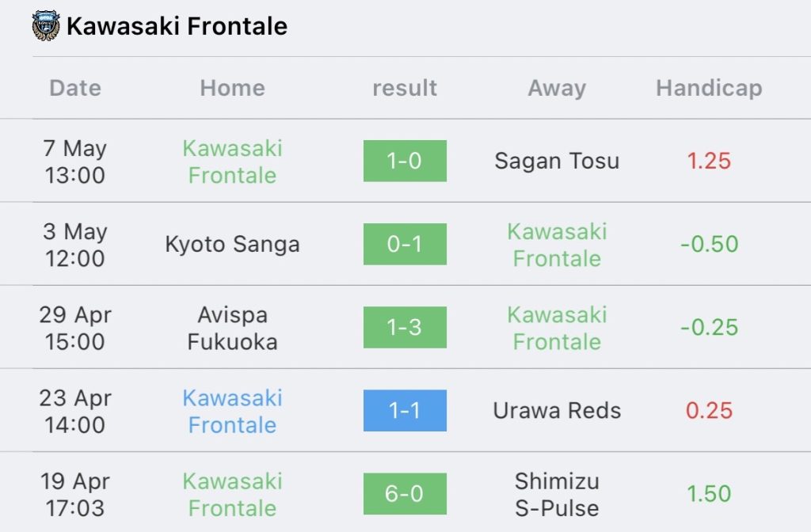The width and height of the screenshot is (811, 532).
Task: Select Shimizu S-Pulse team name
Action: coord(557,494)
